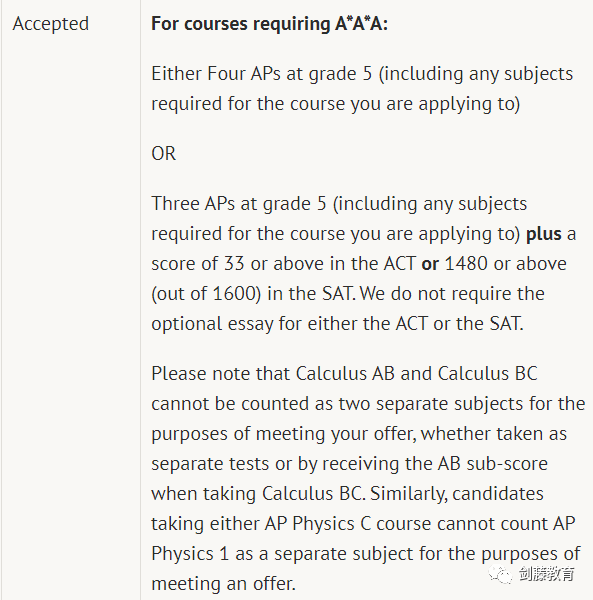
Task: Click the 'Accepted' row label
Action: point(51,24)
